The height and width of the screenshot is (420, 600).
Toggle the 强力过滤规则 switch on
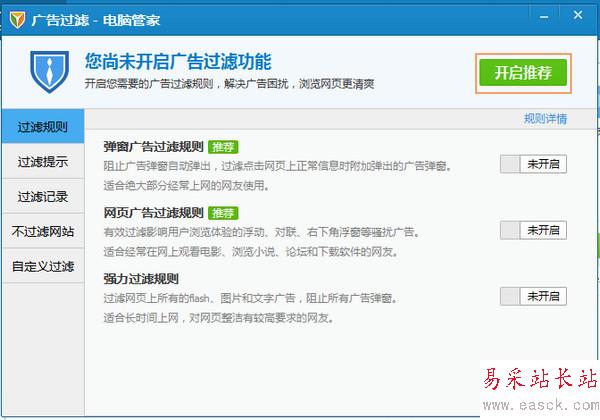533,296
